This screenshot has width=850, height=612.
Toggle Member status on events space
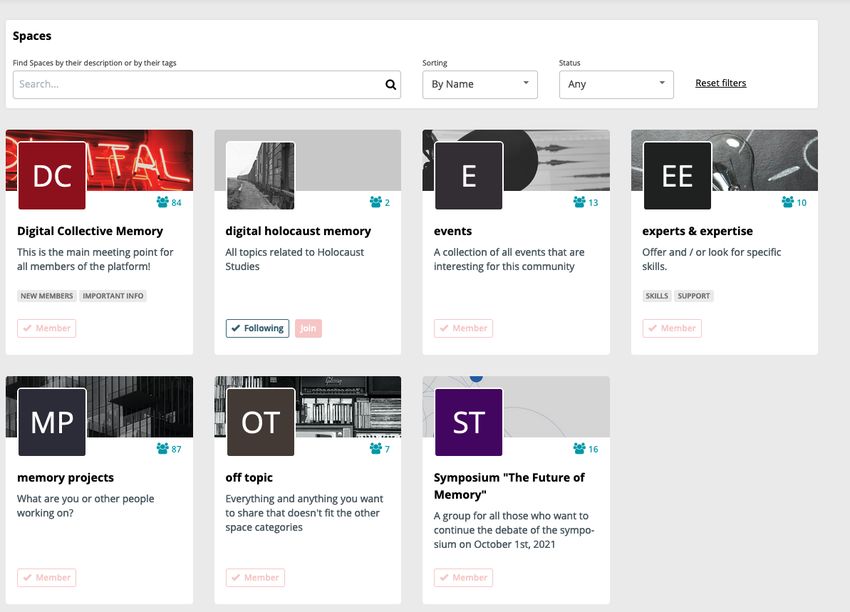463,328
